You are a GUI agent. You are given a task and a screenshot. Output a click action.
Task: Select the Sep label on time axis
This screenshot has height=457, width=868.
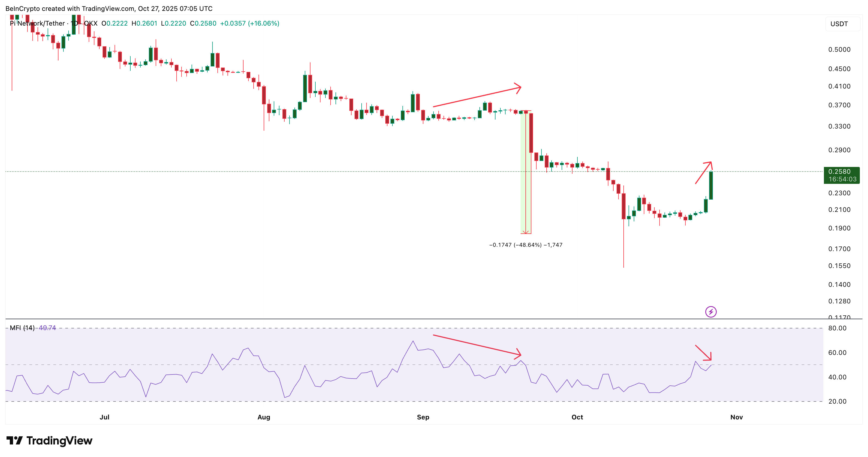[x=423, y=417]
